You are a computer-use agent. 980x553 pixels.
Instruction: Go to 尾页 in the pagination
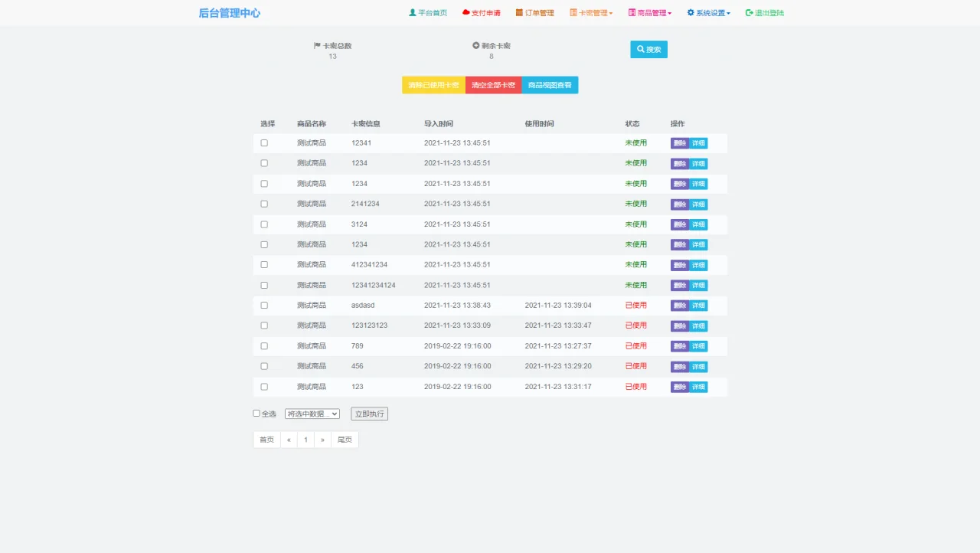click(345, 439)
